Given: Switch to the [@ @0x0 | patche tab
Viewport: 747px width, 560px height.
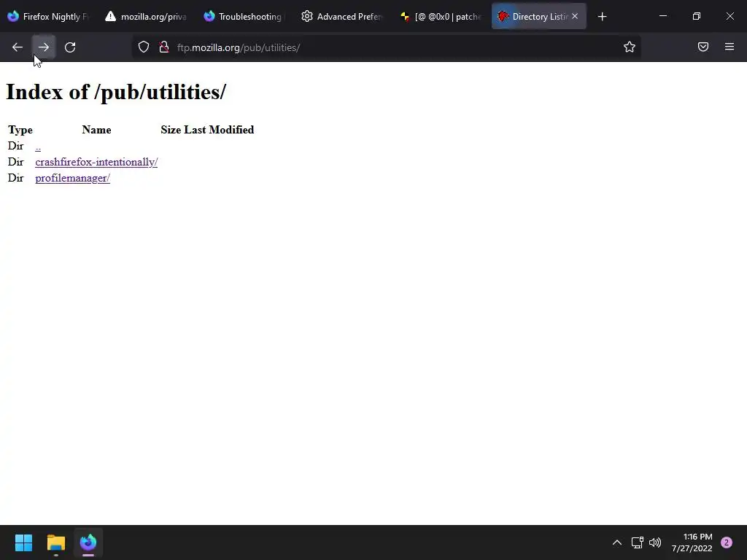Looking at the screenshot, I should coord(441,17).
